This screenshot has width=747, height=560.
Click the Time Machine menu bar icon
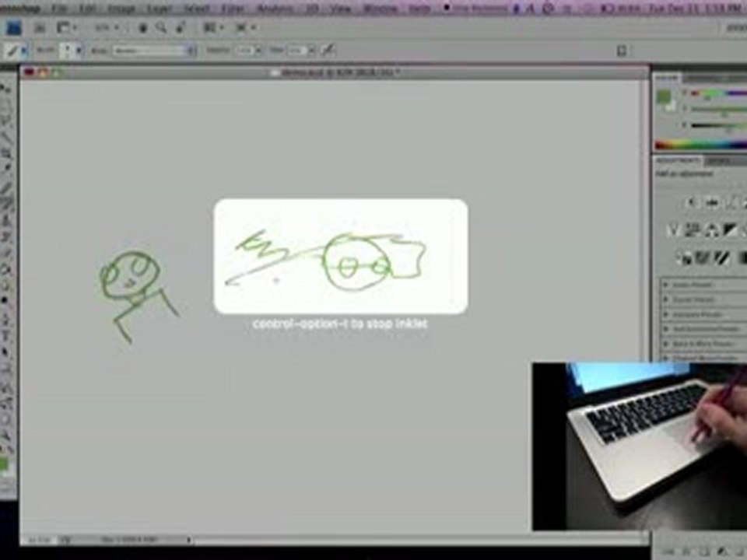(x=548, y=9)
